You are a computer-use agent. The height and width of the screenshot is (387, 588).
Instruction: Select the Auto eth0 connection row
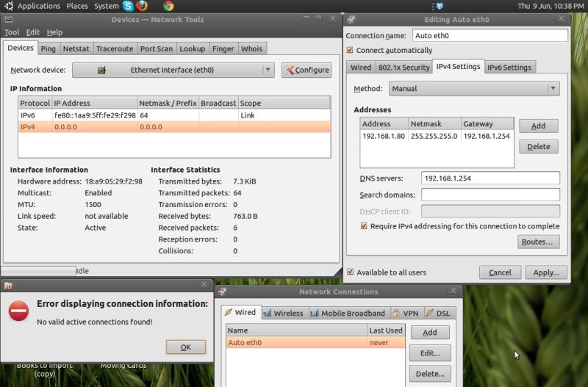(315, 342)
